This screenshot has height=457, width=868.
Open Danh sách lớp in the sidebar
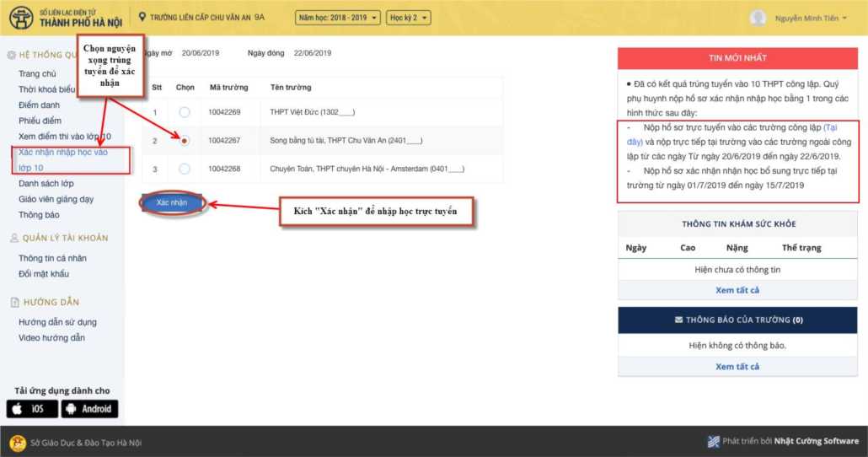click(46, 184)
